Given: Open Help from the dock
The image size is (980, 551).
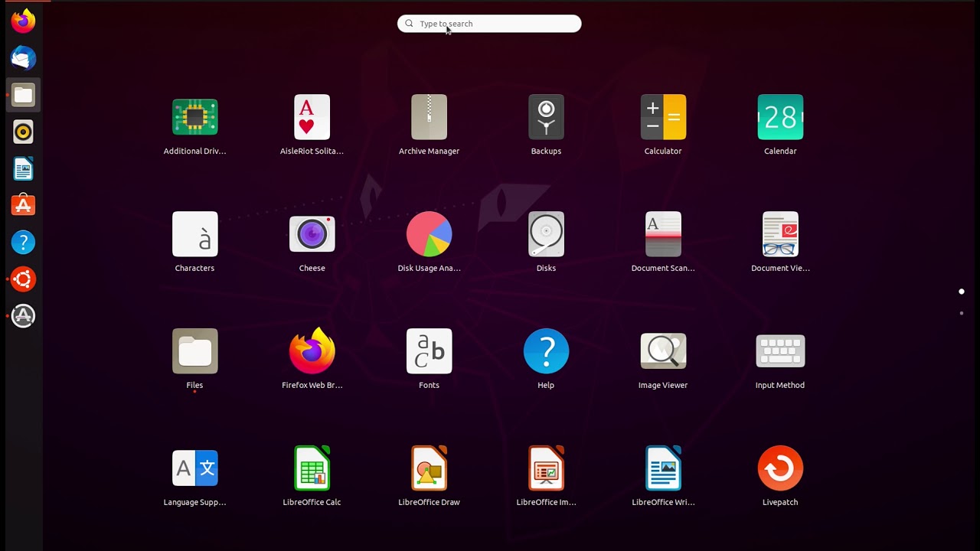Looking at the screenshot, I should (23, 242).
